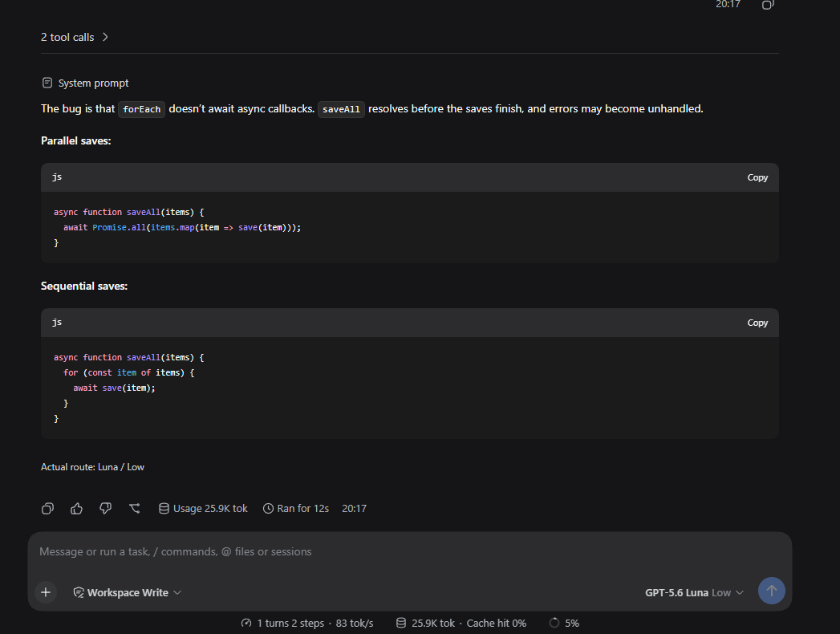Click the System prompt label
This screenshot has height=634, width=840.
[93, 83]
